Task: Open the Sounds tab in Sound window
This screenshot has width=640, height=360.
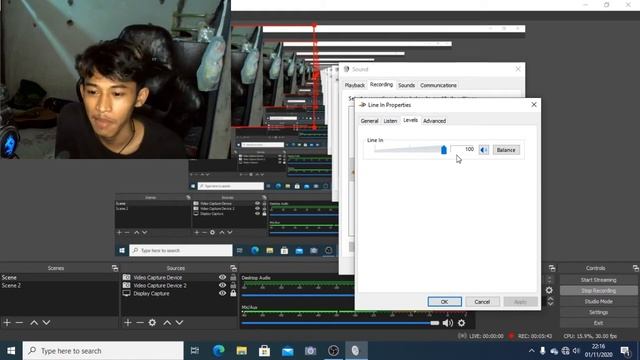Action: [x=407, y=85]
